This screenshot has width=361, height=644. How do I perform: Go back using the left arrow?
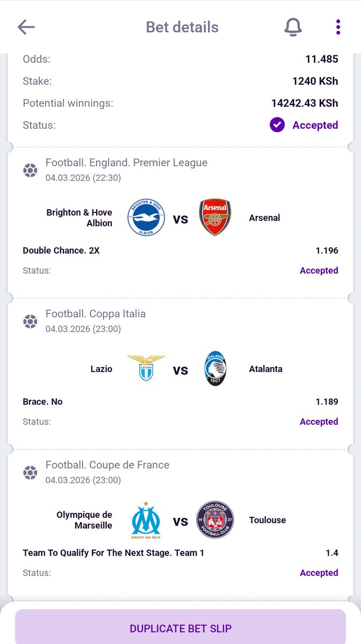(x=26, y=27)
